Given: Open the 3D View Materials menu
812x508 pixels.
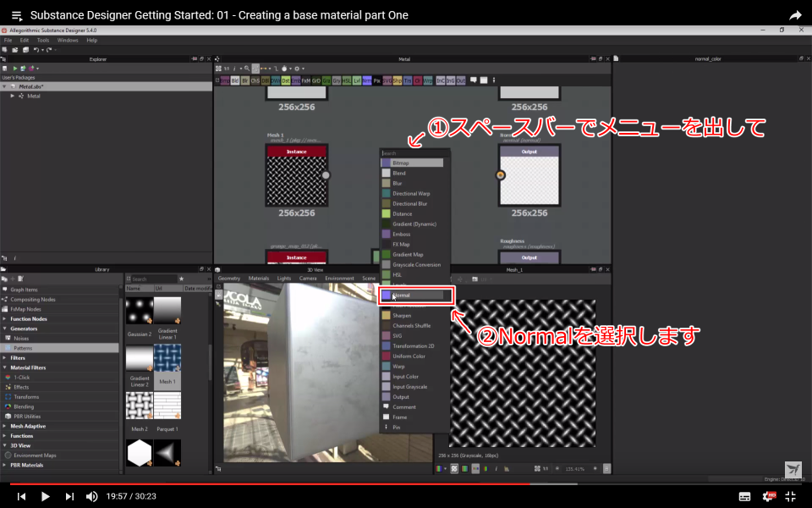Looking at the screenshot, I should [259, 279].
